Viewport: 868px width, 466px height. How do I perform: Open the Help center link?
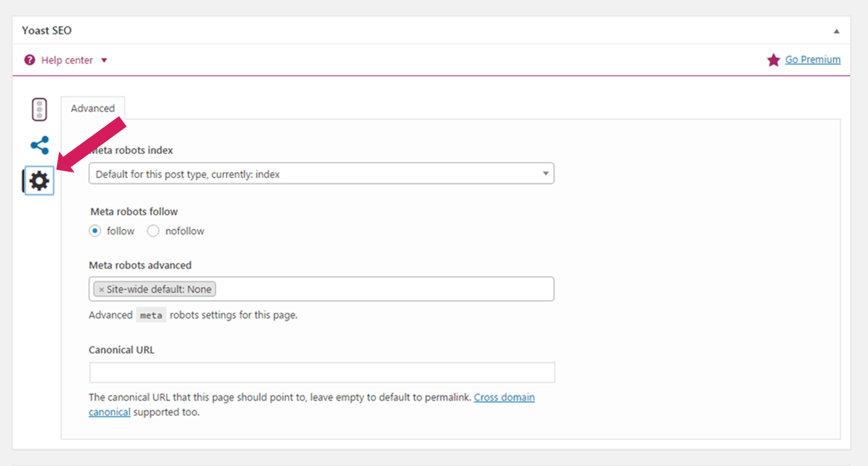tap(67, 60)
